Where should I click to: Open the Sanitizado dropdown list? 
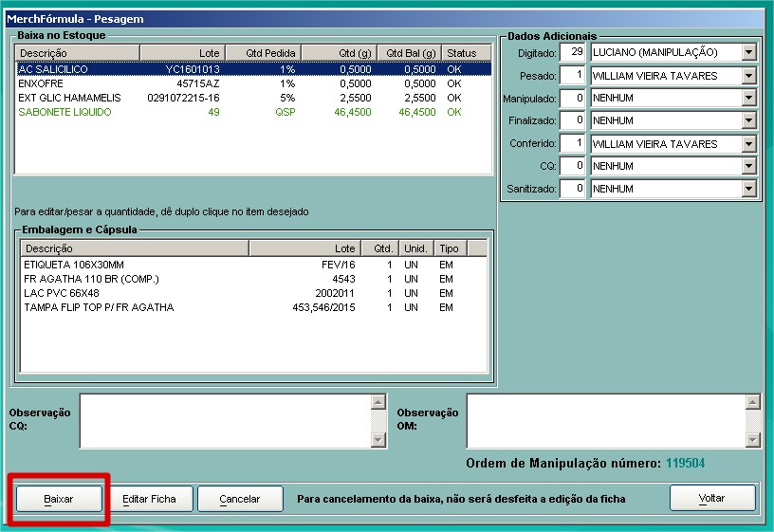(749, 189)
